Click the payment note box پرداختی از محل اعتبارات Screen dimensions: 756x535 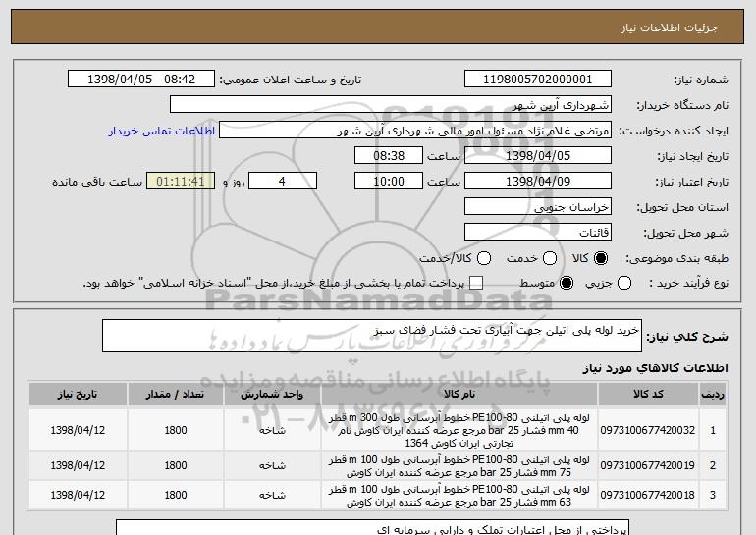[x=373, y=528]
